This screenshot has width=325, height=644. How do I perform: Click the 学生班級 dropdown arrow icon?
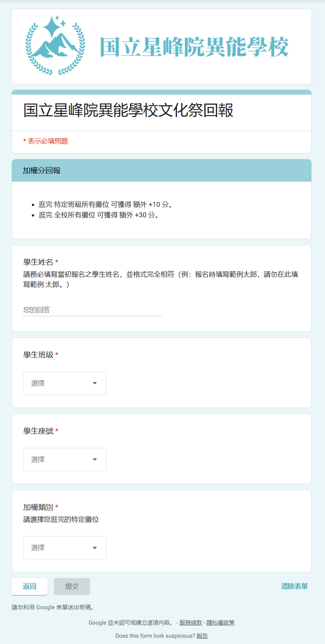pyautogui.click(x=95, y=383)
